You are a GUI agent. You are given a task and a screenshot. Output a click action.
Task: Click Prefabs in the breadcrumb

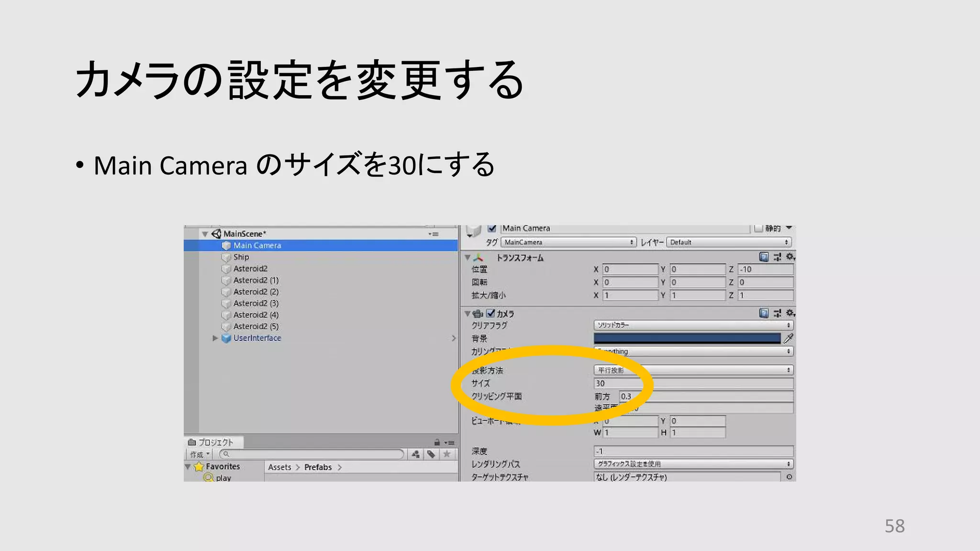(x=318, y=467)
